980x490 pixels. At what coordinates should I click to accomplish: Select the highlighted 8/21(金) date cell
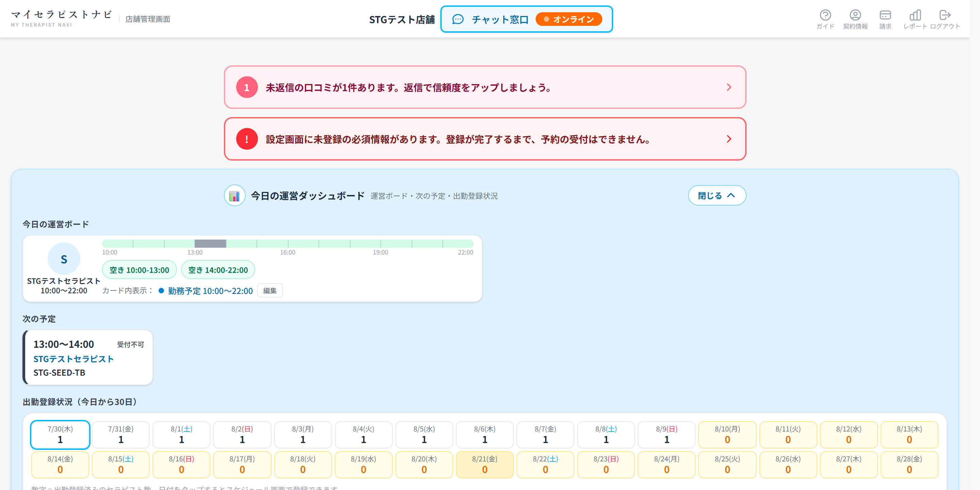point(485,464)
